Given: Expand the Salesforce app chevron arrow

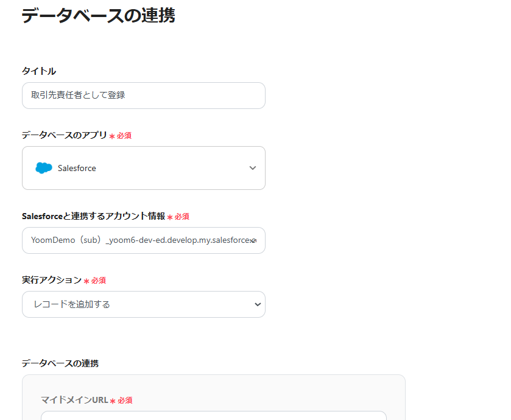Looking at the screenshot, I should click(253, 168).
